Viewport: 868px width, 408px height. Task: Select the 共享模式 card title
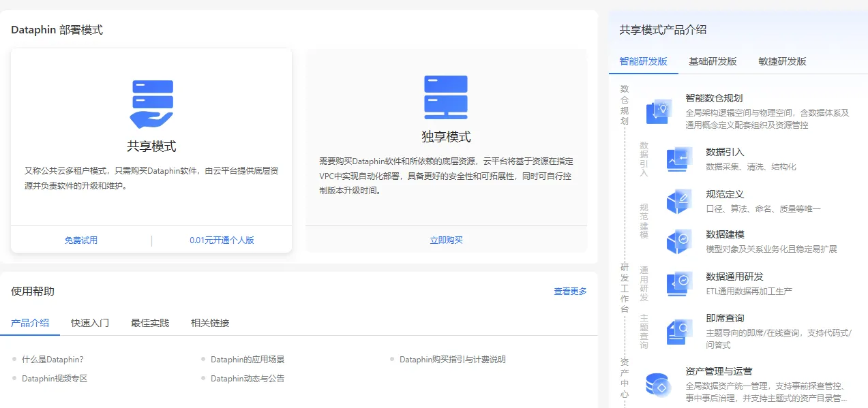(x=151, y=146)
